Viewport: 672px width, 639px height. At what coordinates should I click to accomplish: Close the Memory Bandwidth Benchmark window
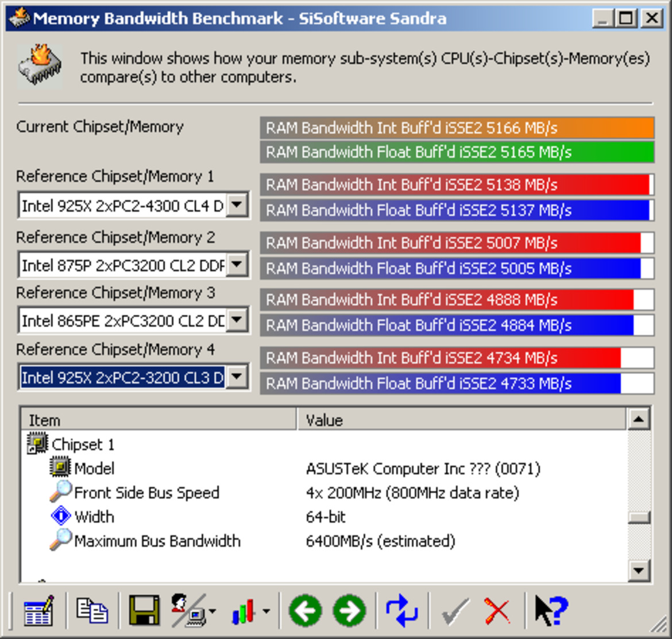[652, 18]
